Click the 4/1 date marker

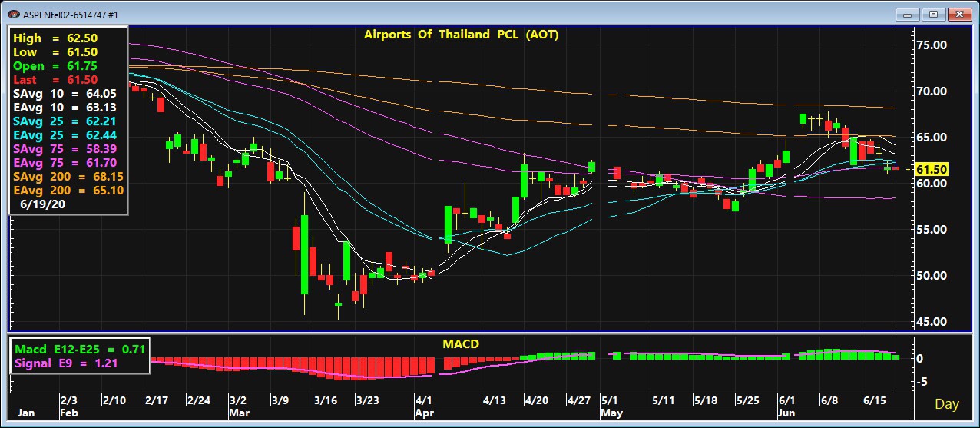coord(425,401)
